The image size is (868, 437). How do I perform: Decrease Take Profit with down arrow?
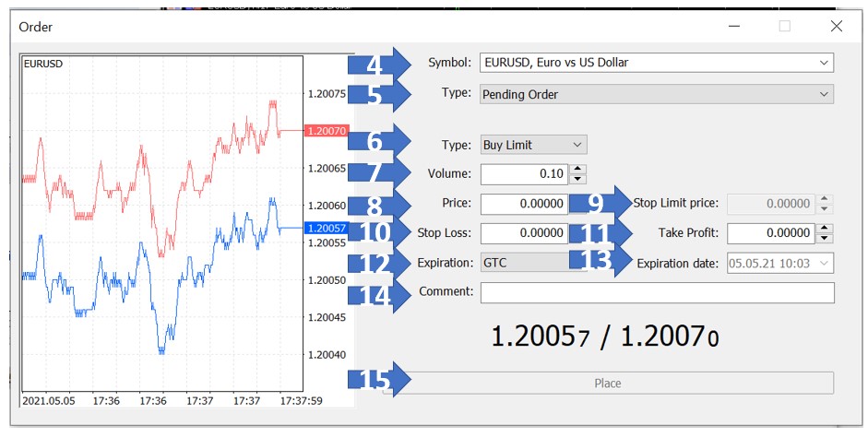click(826, 238)
